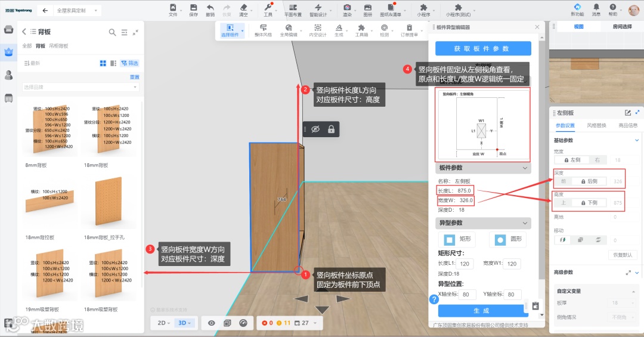This screenshot has height=337, width=644.
Task: Select the 吊柜背板 category tab
Action: tap(58, 46)
